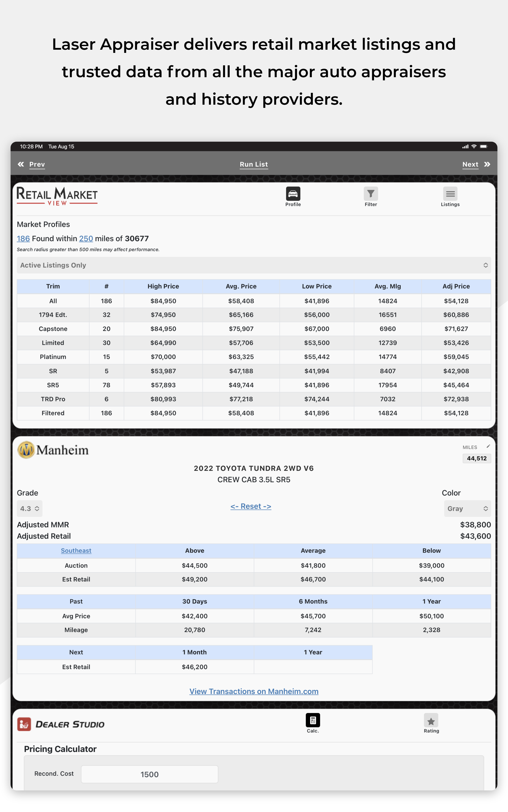Click Auction Above value $44,500
The height and width of the screenshot is (812, 508).
tap(195, 565)
